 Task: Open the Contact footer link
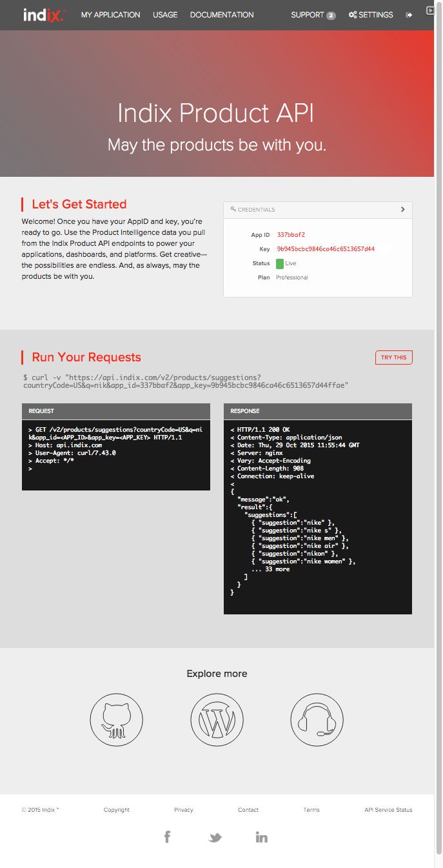point(248,810)
